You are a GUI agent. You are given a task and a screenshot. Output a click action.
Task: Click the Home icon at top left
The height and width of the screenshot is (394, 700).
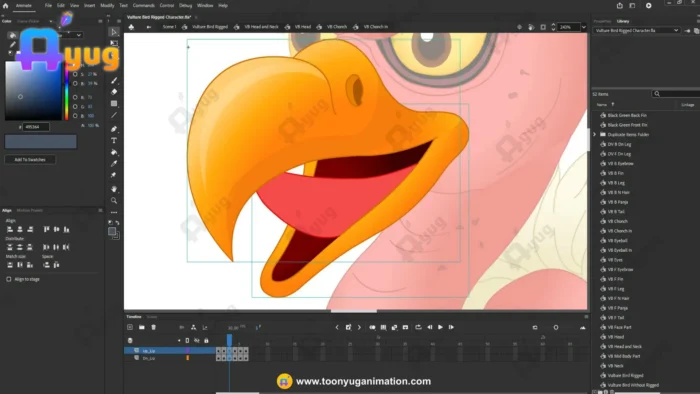[5, 6]
